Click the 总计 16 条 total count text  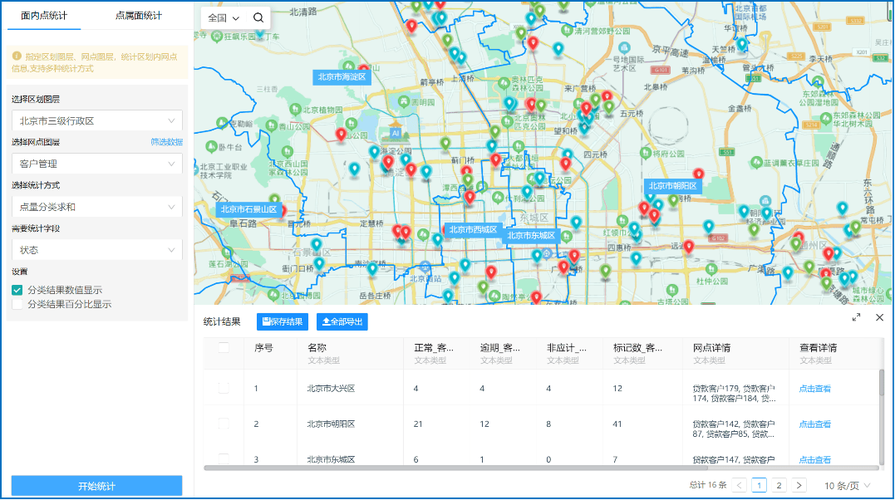[708, 485]
